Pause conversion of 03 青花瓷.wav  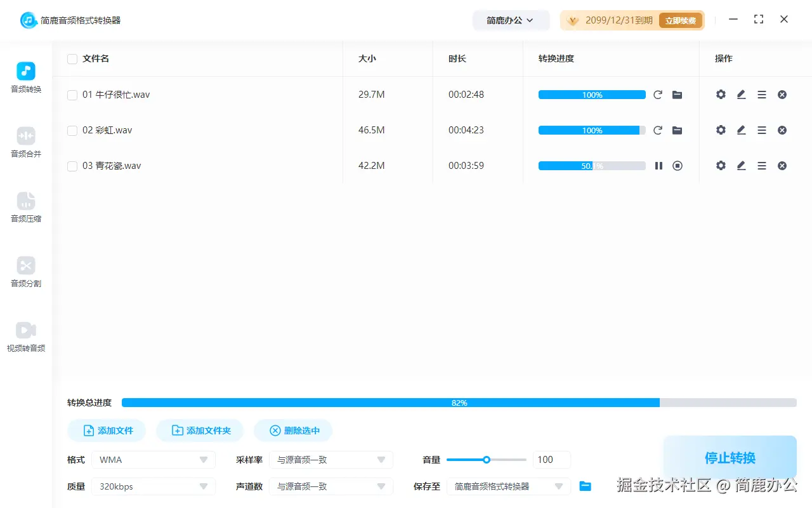pyautogui.click(x=658, y=166)
